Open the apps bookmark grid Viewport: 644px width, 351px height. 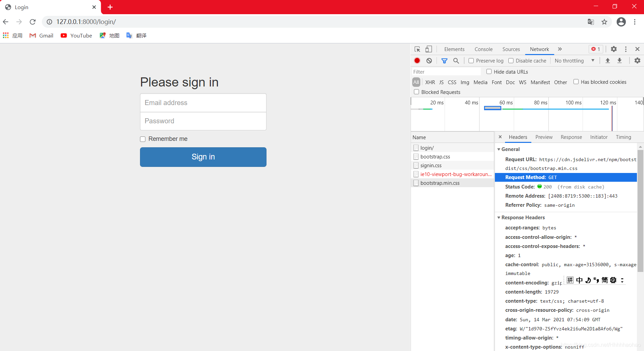(x=12, y=35)
